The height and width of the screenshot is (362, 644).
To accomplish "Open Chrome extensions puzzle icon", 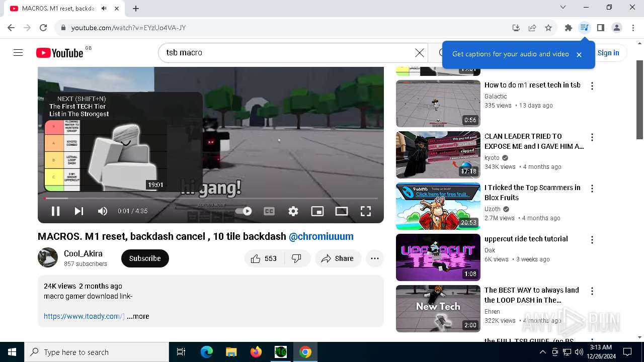I will [569, 28].
